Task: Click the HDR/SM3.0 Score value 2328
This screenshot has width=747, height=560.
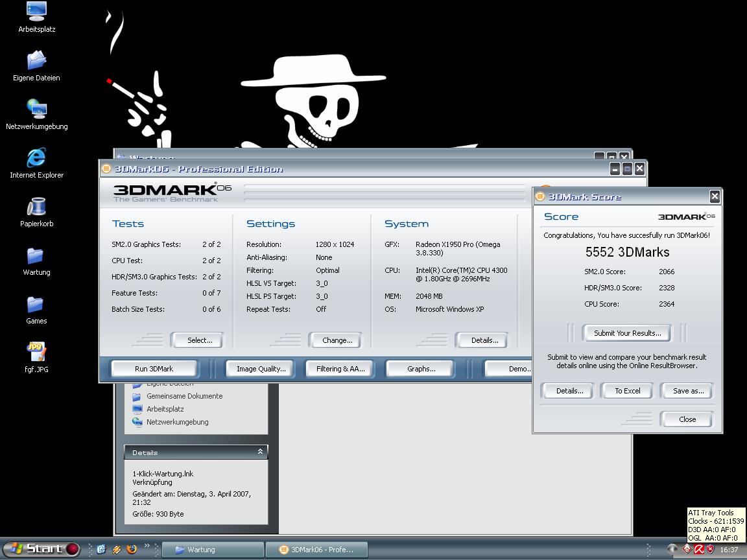Action: (x=667, y=288)
